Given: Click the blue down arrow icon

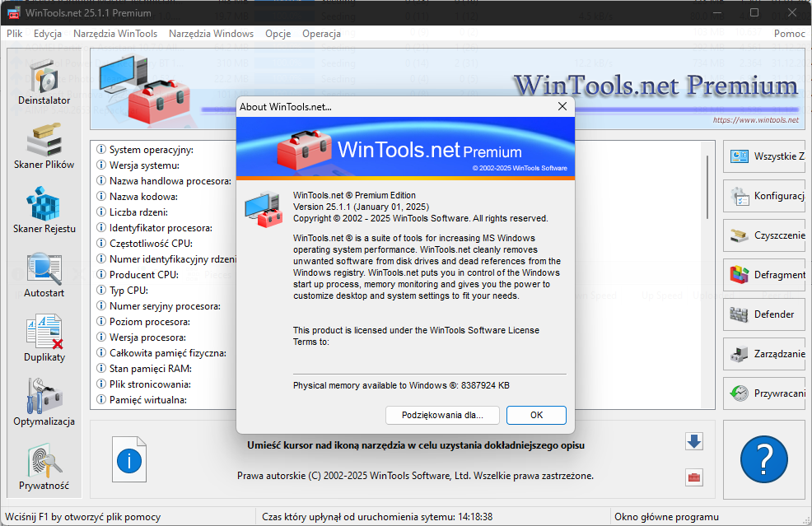Looking at the screenshot, I should pos(694,441).
